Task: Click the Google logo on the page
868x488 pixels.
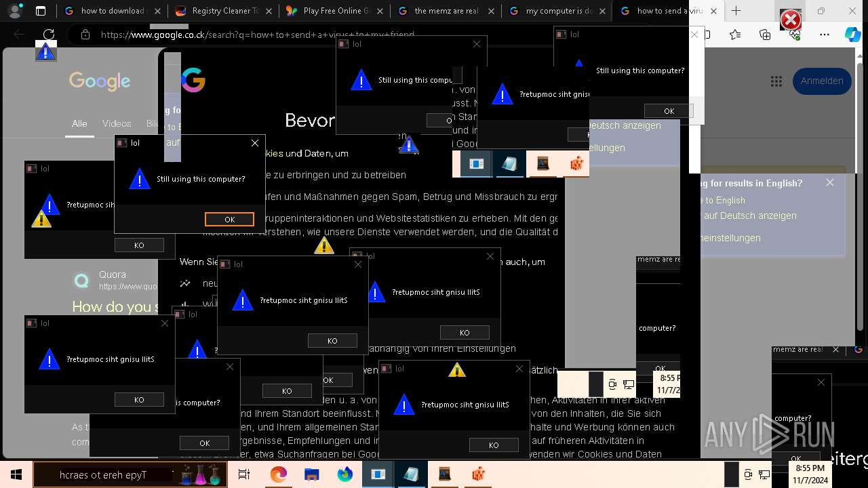Action: pyautogui.click(x=99, y=81)
